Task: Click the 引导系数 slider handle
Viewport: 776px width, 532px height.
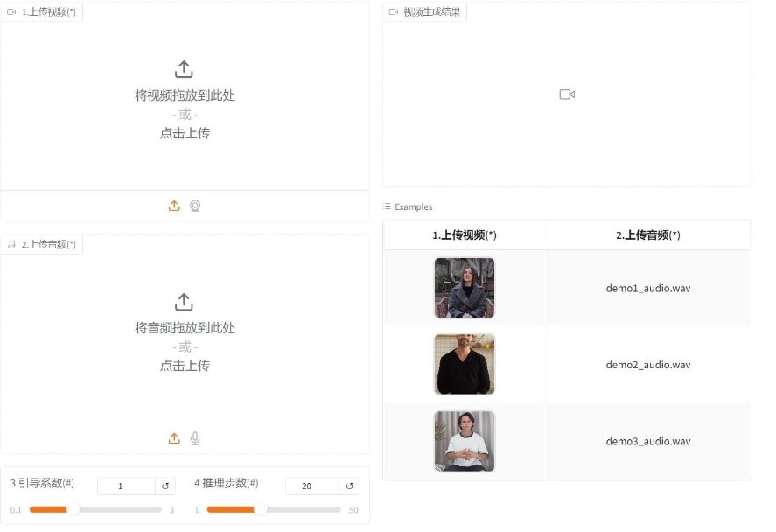Action: (x=77, y=509)
